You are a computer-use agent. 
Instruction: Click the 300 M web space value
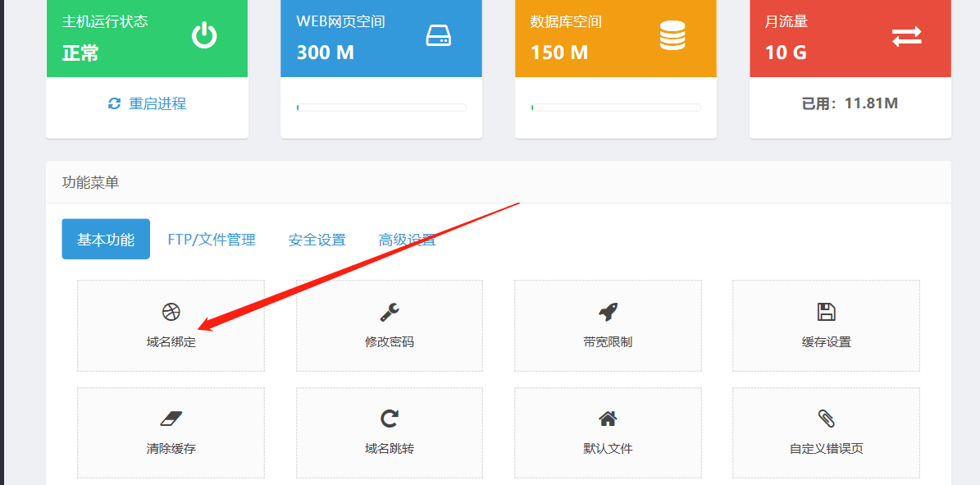point(325,52)
